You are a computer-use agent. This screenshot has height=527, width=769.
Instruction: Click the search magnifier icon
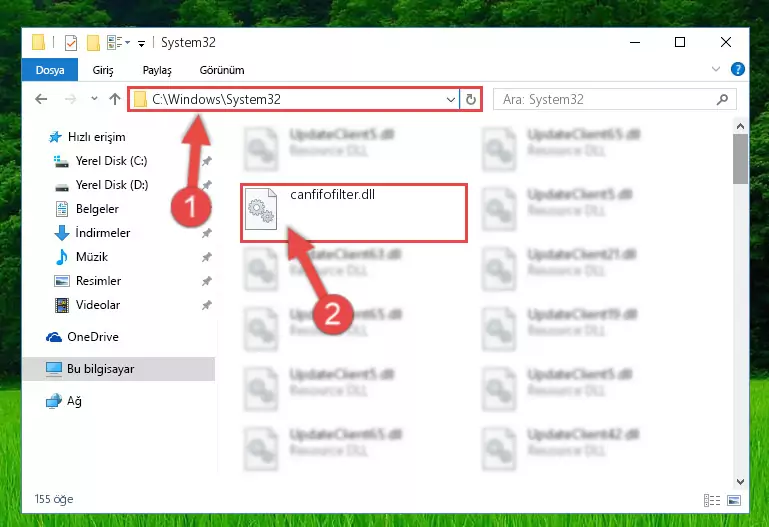pyautogui.click(x=722, y=100)
